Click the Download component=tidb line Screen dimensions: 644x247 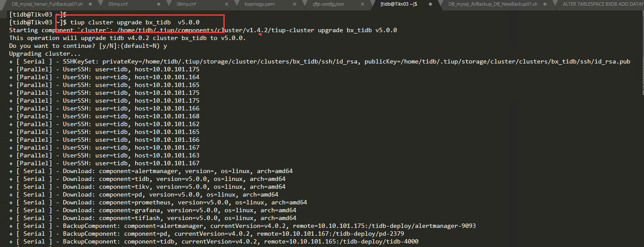(147, 179)
